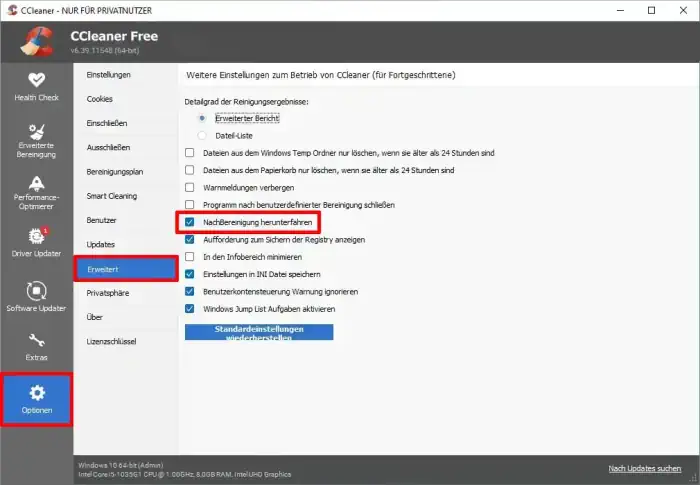Screen dimensions: 700x485
Task: Click Nach Updates suchen link
Action: coord(645,468)
